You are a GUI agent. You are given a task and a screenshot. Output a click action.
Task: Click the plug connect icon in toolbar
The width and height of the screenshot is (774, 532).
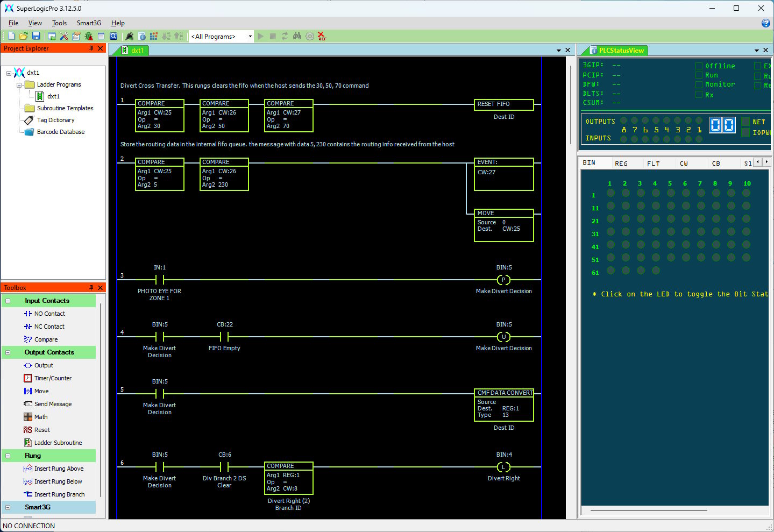[x=129, y=36]
